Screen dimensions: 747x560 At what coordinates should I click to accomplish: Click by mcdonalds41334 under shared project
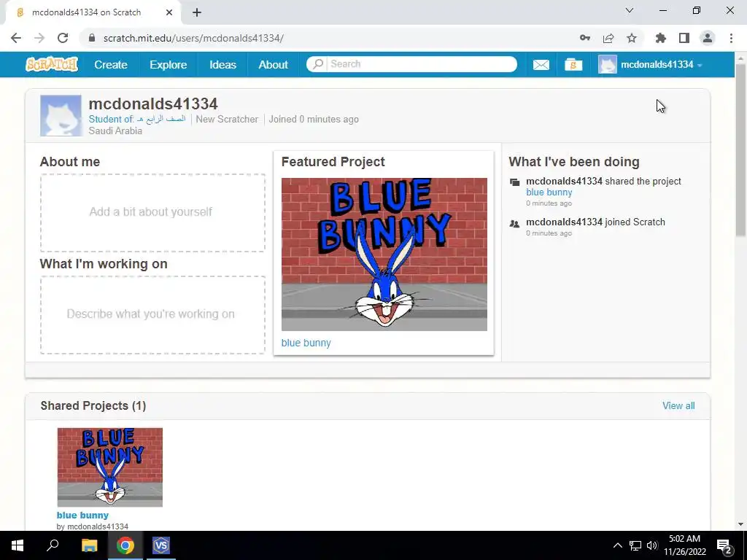point(92,526)
